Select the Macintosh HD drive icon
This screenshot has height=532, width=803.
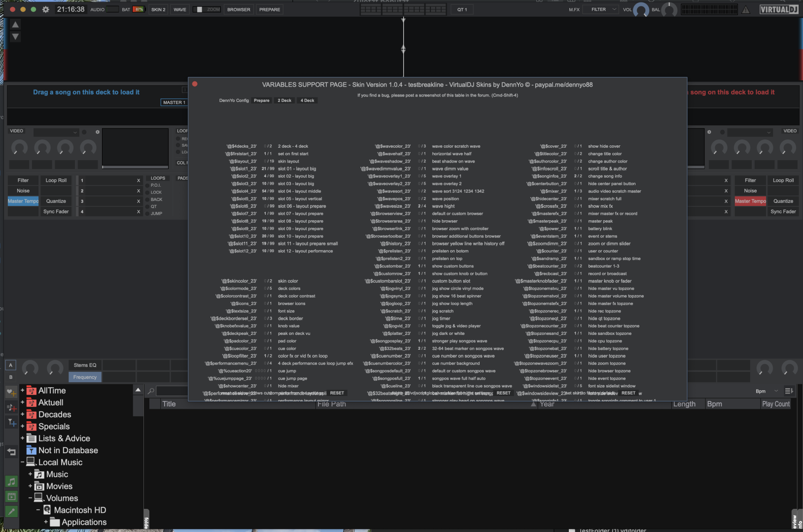click(x=47, y=510)
